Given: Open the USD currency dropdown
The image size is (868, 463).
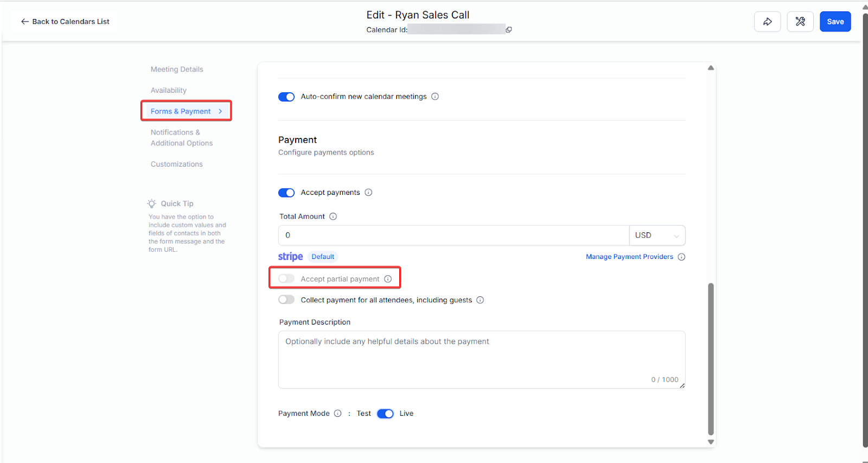Looking at the screenshot, I should 657,236.
